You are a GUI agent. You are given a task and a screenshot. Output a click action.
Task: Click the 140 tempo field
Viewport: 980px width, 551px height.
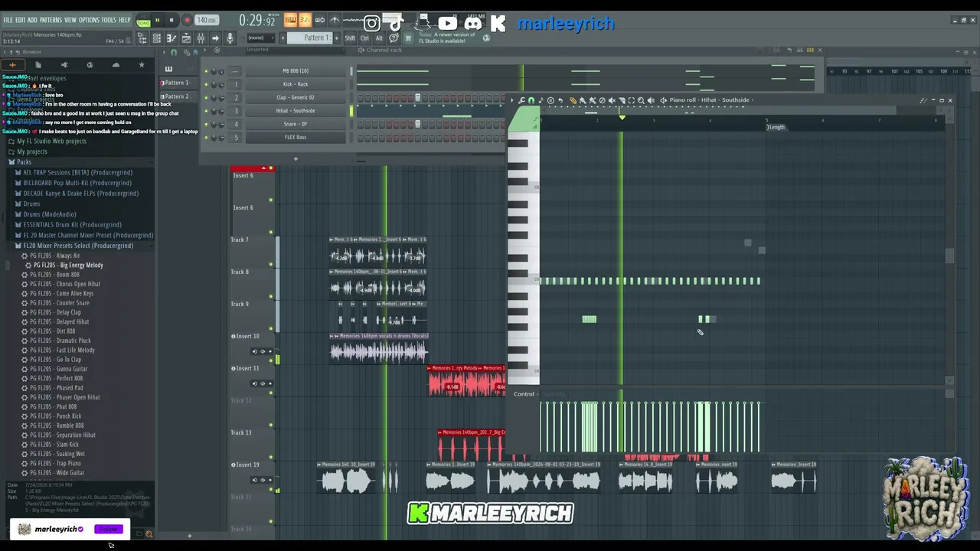pos(206,21)
